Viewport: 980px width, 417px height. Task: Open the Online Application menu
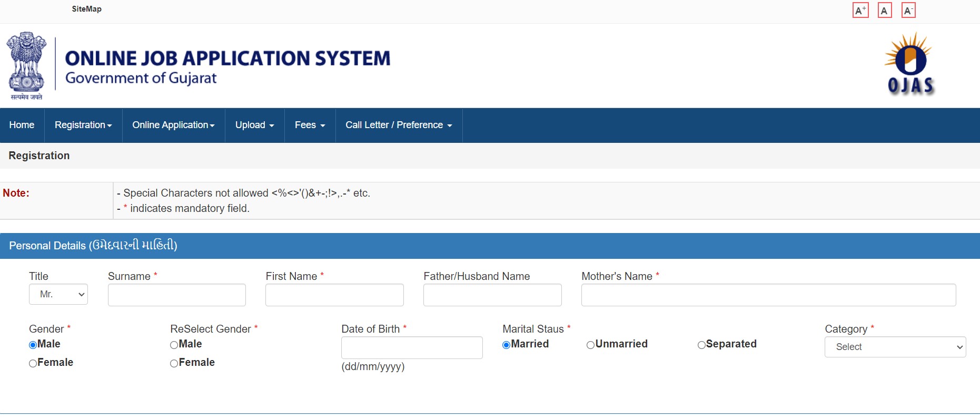(x=173, y=125)
